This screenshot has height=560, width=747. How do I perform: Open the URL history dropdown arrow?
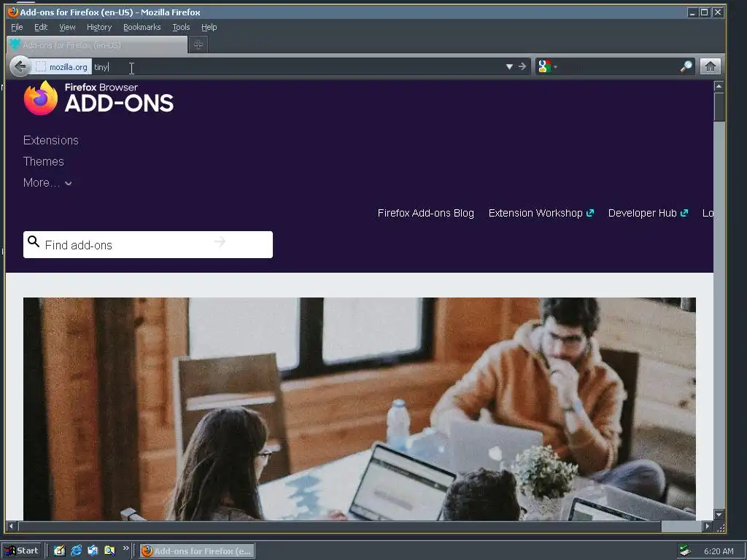coord(508,66)
